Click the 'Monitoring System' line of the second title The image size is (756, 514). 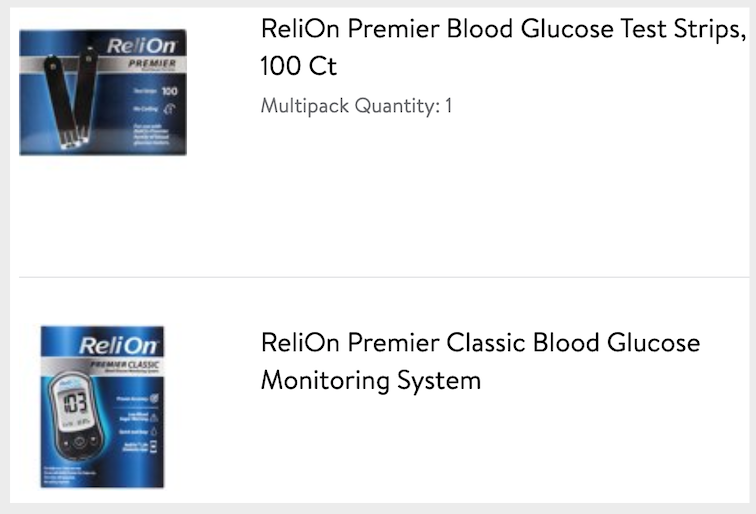[370, 381]
